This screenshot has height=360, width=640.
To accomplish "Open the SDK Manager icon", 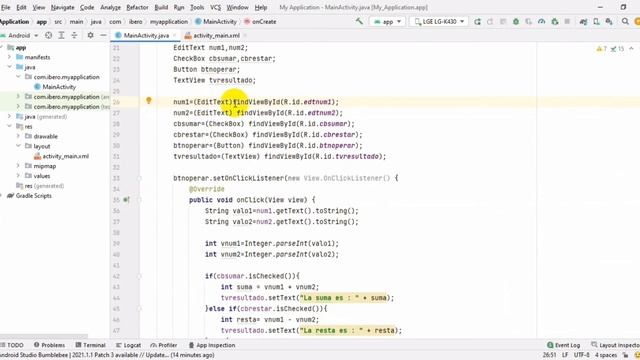I will 609,22.
